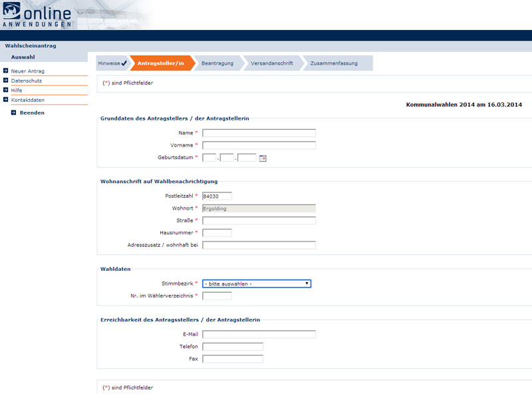
Task: Expand the Stimmbezirk dropdown list
Action: 257,284
